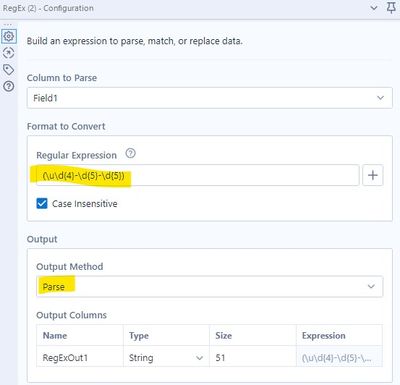The height and width of the screenshot is (385, 400).
Task: Collapse the configuration window chevron
Action: click(x=374, y=8)
